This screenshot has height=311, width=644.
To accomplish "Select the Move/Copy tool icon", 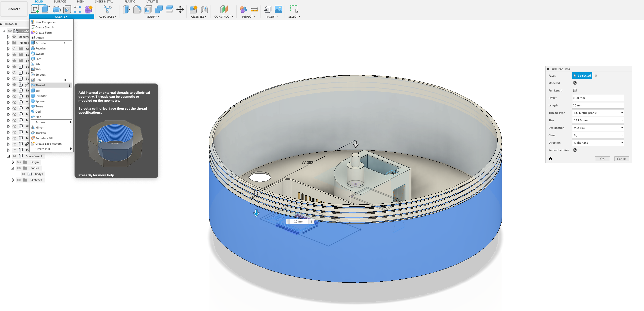I will (180, 9).
